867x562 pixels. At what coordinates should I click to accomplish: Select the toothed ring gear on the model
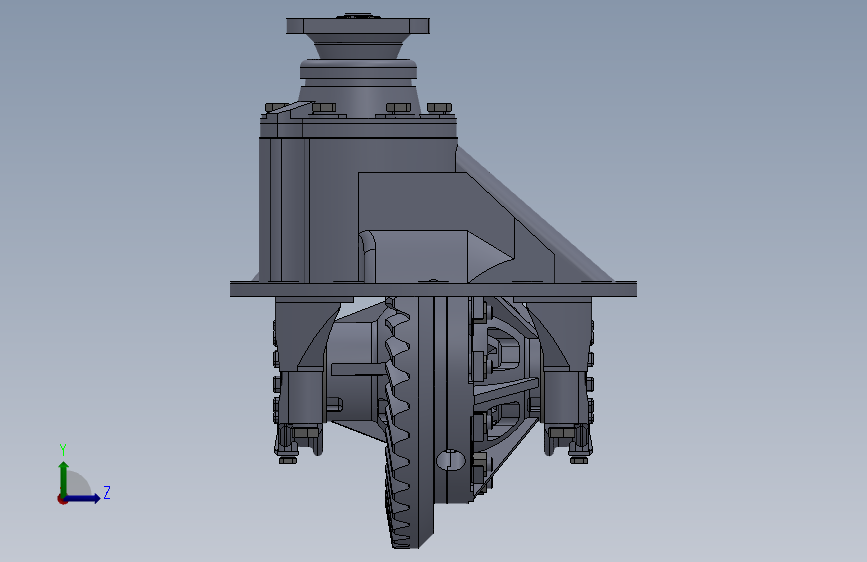click(x=408, y=423)
